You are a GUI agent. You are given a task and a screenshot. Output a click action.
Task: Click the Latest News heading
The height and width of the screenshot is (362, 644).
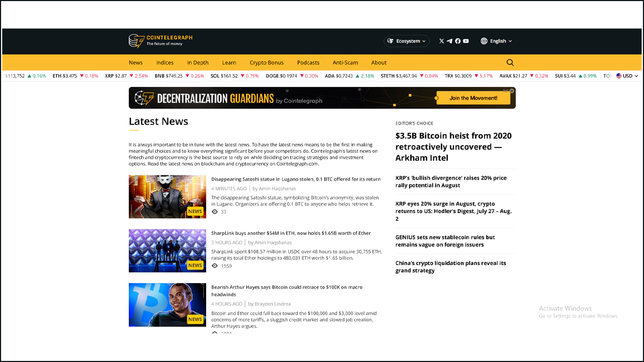pos(158,121)
